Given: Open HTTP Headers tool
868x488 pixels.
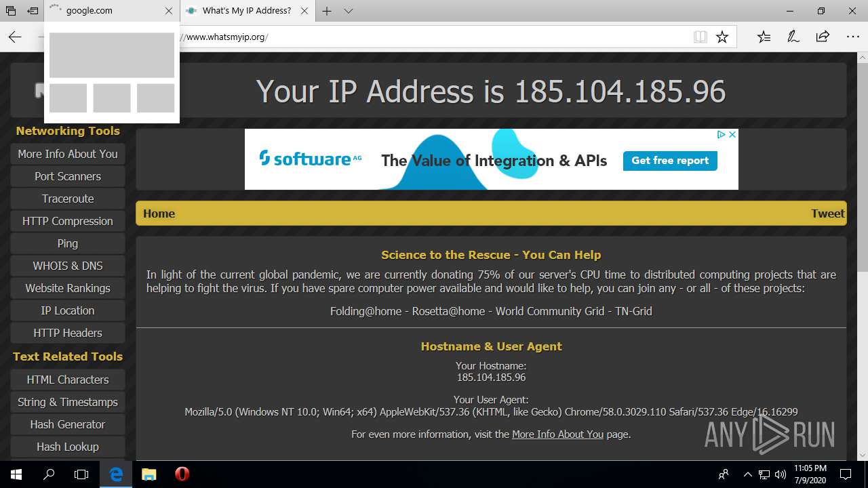Looking at the screenshot, I should click(68, 333).
